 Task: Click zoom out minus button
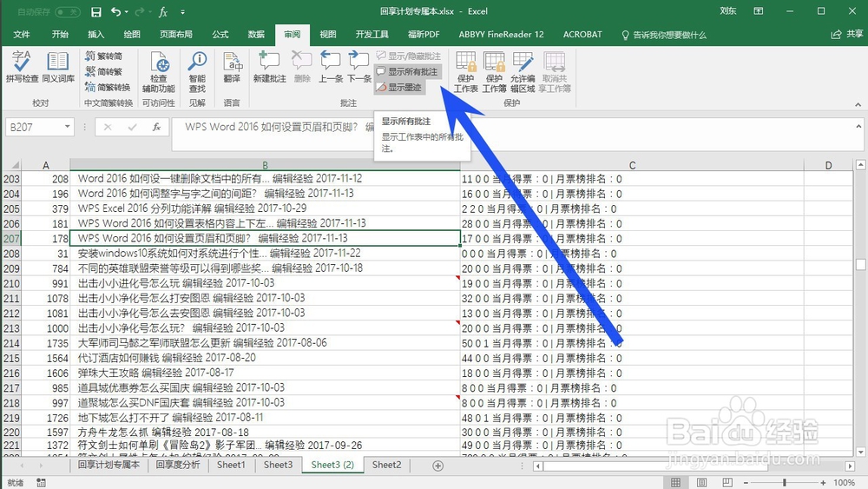click(x=746, y=482)
